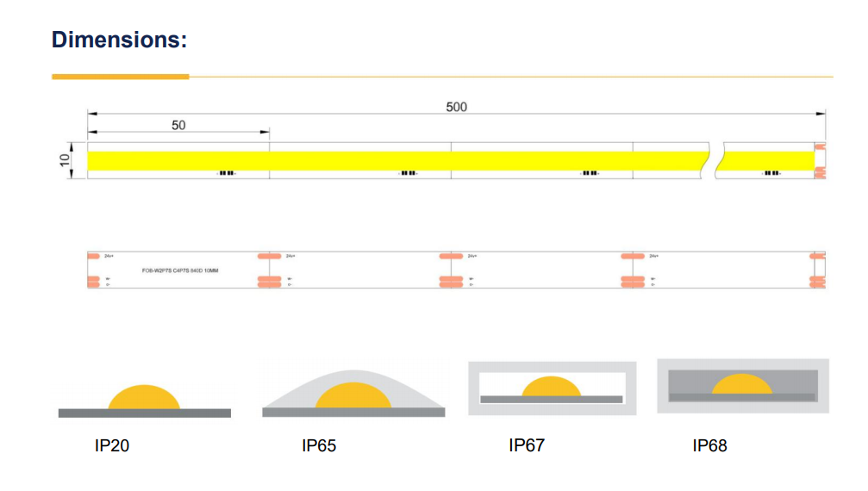Click the IP67 sleeve cross-section image
The height and width of the screenshot is (491, 868).
[552, 388]
